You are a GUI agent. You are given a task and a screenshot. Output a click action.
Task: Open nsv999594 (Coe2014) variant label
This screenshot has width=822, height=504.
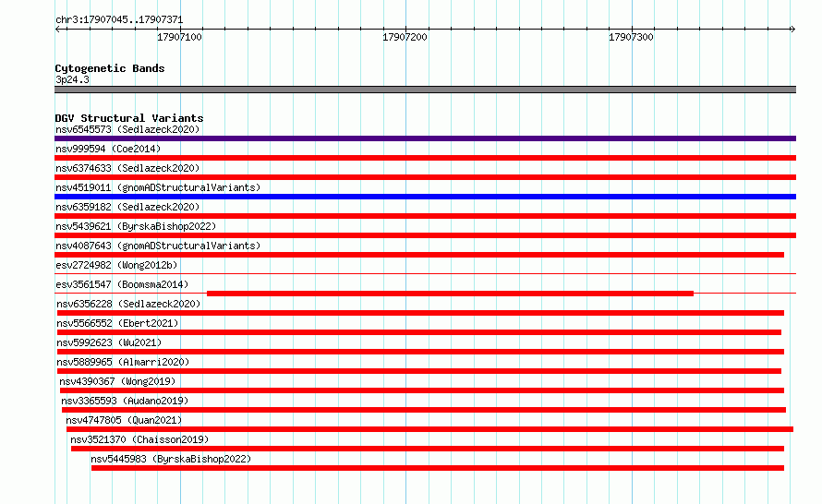coord(108,149)
